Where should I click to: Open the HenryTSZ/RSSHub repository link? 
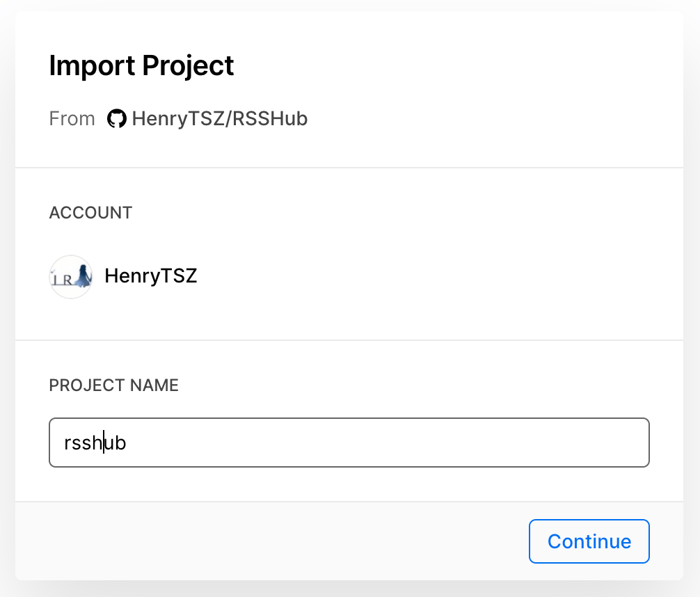[220, 119]
